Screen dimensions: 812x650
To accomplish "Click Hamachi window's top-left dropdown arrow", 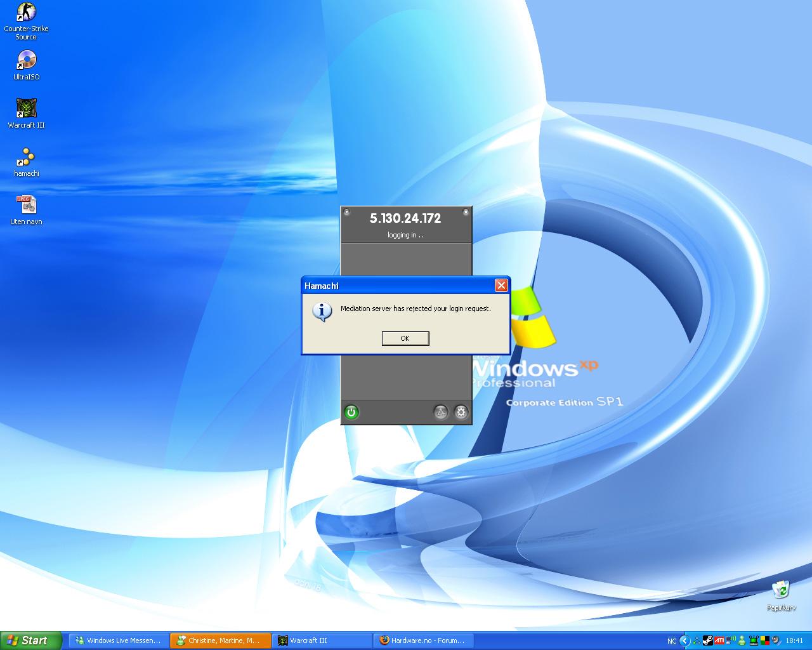I will [x=346, y=212].
